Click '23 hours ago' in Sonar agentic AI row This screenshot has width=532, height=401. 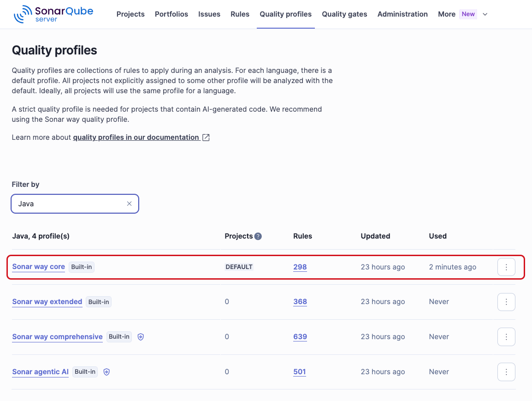click(383, 372)
